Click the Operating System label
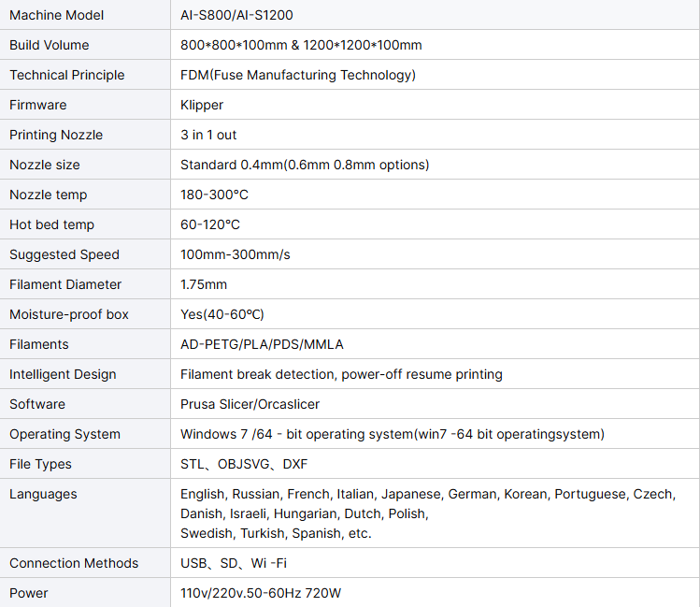 click(64, 434)
